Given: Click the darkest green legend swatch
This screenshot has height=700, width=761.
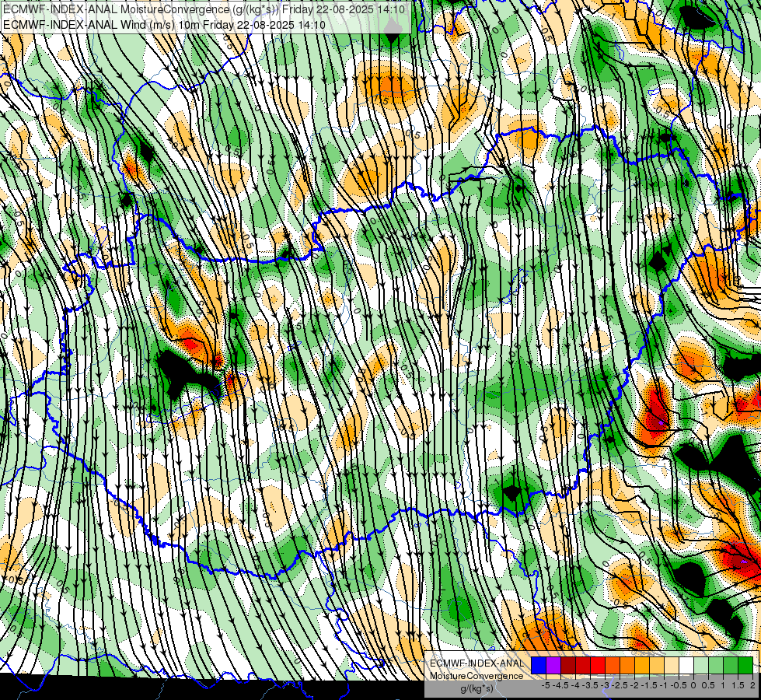Looking at the screenshot, I should [745, 665].
